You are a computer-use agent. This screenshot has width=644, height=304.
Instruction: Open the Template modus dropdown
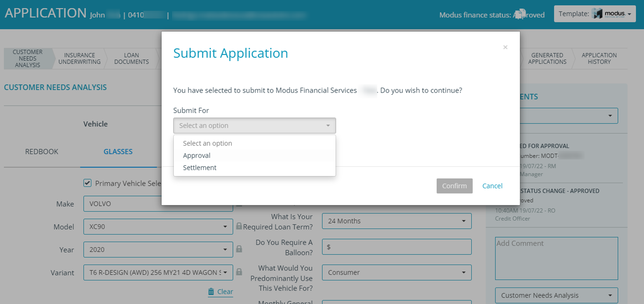tap(595, 14)
